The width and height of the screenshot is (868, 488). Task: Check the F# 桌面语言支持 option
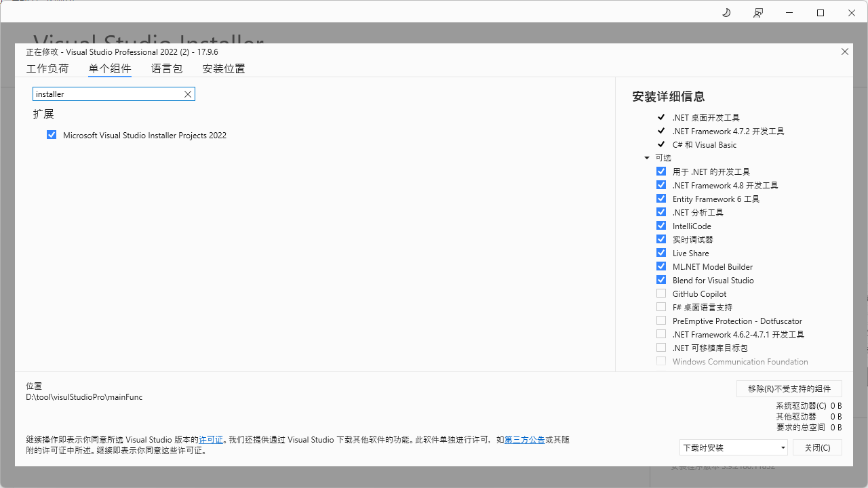point(661,307)
